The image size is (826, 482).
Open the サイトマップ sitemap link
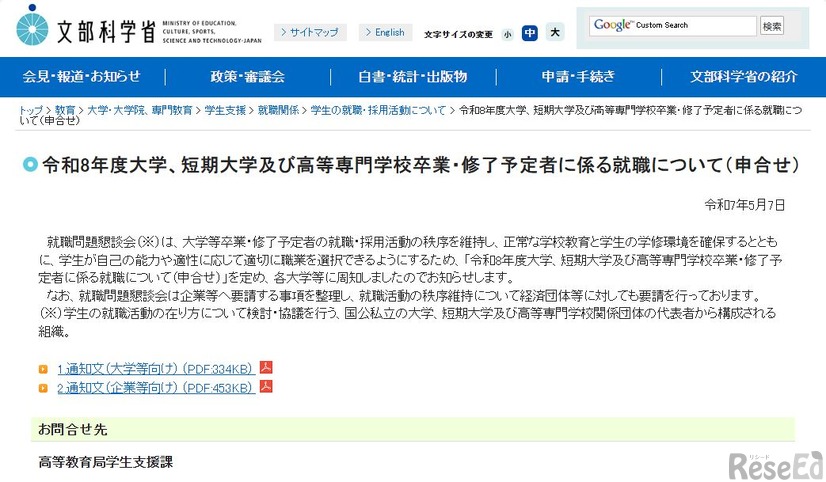click(310, 33)
